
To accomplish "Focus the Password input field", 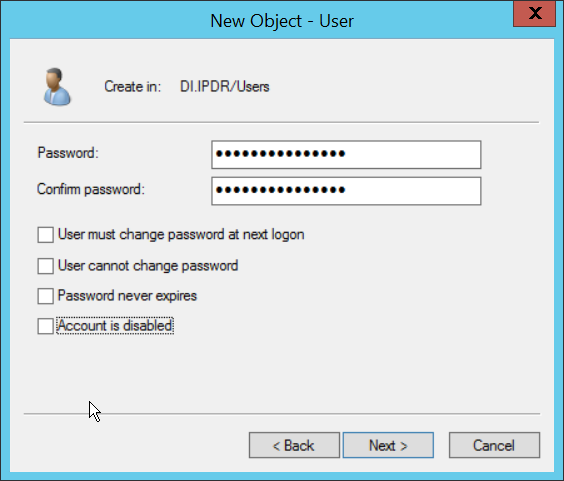I will pyautogui.click(x=346, y=155).
